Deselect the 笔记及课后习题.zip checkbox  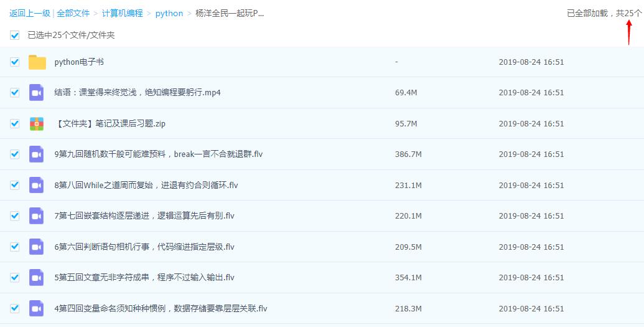(15, 123)
